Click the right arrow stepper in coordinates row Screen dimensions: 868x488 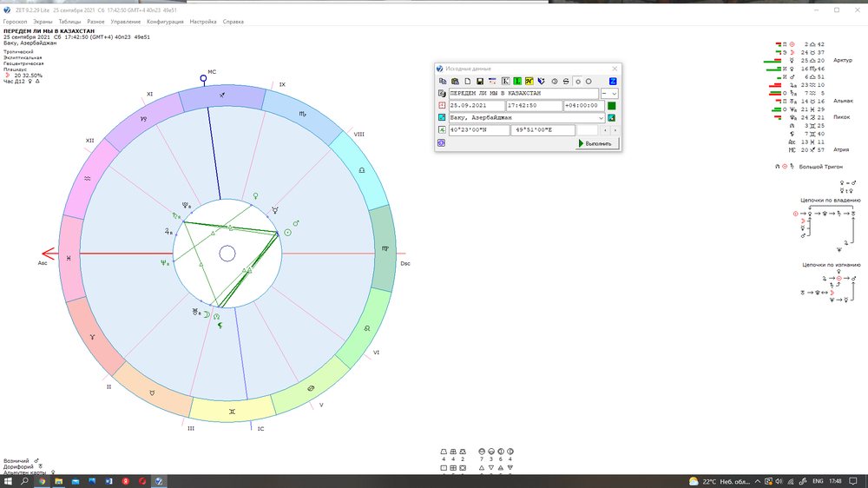[x=615, y=130]
